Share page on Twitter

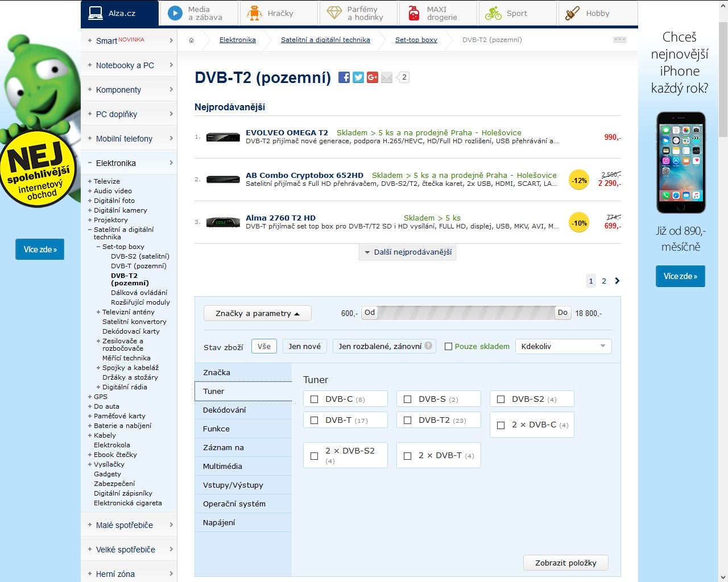point(358,77)
